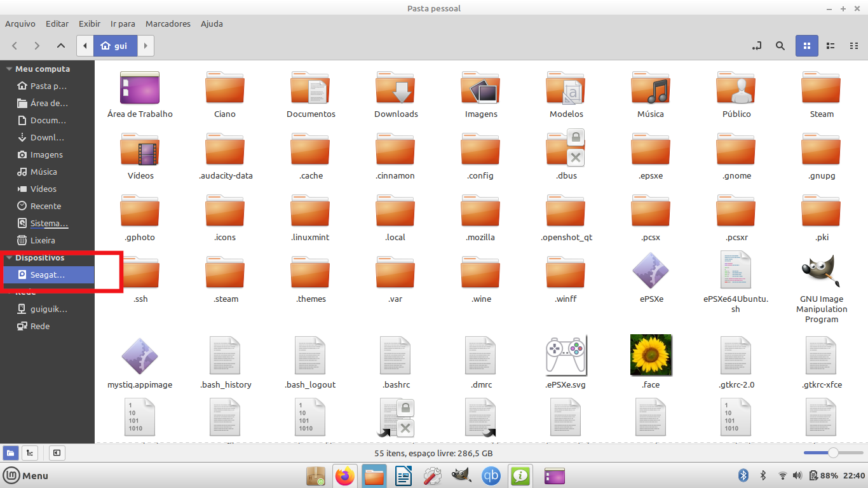Show tree view in the sidebar
Screen dimensions: 868x488
click(x=29, y=453)
